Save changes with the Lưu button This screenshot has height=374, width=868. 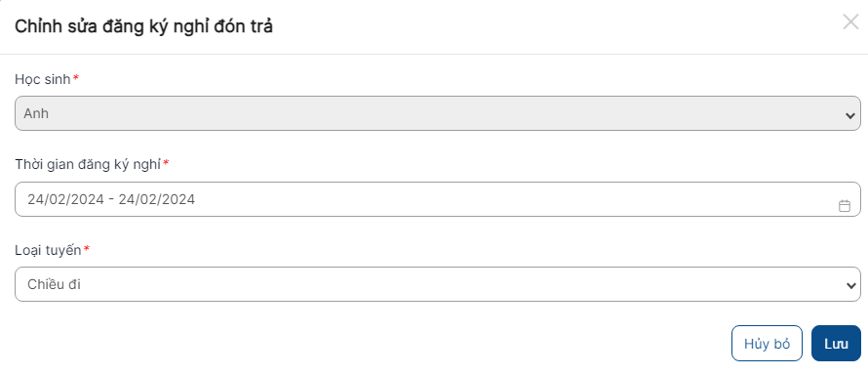(x=836, y=343)
